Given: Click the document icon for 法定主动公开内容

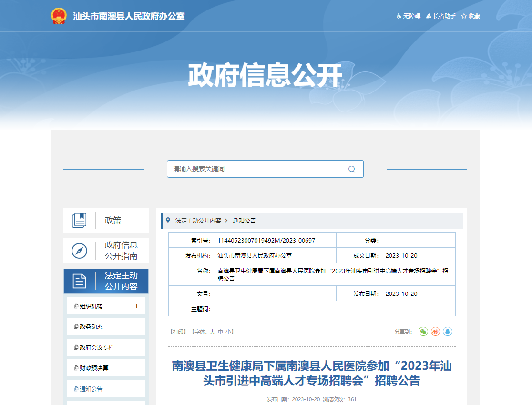Looking at the screenshot, I should [x=79, y=281].
